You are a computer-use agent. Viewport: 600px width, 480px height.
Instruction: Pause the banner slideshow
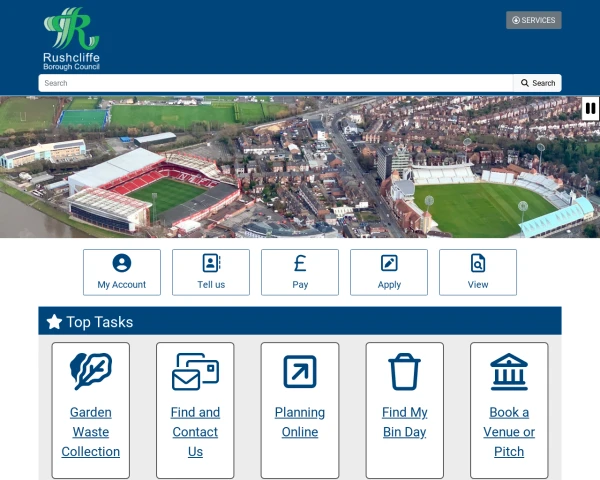(590, 108)
